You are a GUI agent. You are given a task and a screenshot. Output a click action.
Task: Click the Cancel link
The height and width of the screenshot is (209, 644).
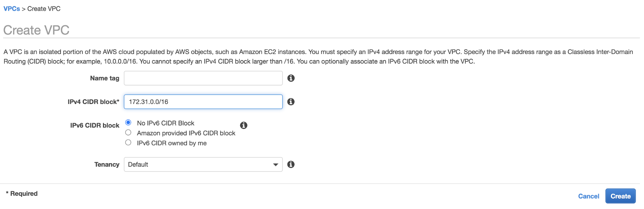(x=588, y=196)
